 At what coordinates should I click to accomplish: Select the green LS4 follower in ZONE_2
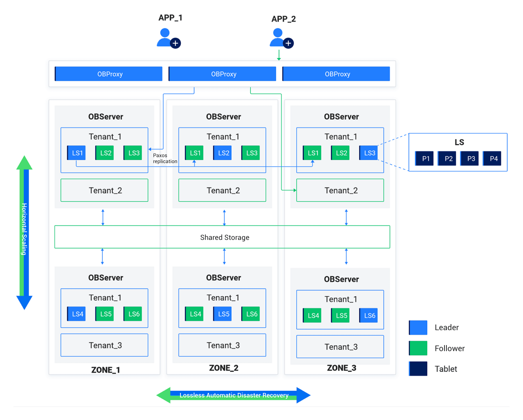tap(194, 314)
